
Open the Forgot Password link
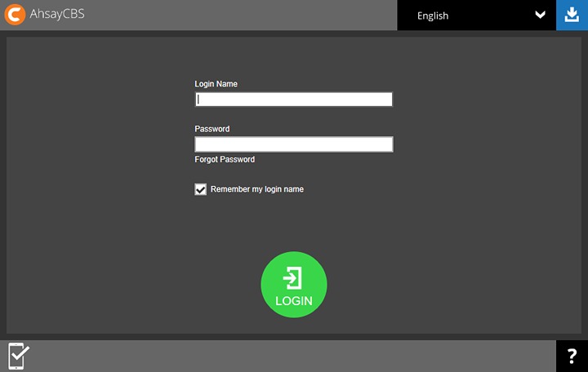coord(225,160)
